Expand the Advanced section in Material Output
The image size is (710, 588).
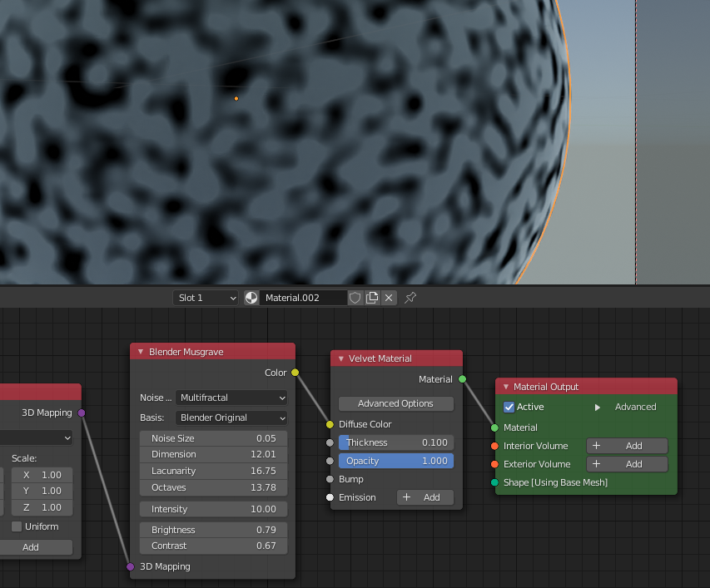(x=597, y=407)
